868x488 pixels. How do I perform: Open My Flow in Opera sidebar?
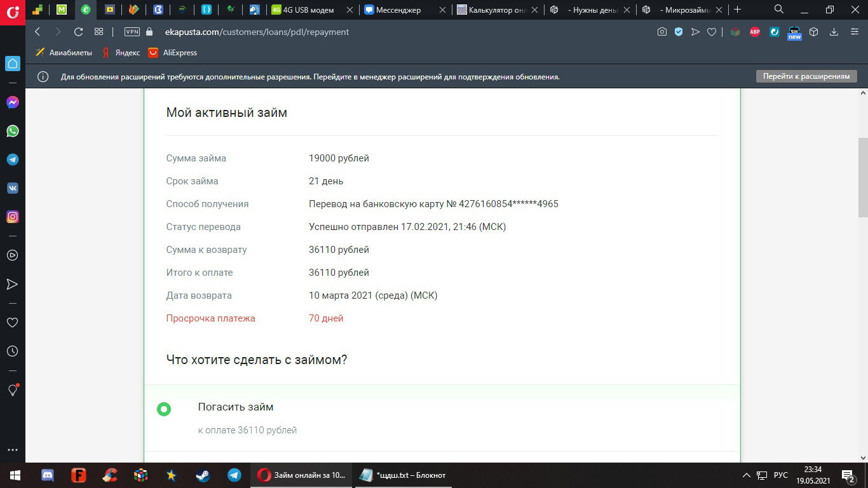pyautogui.click(x=12, y=284)
